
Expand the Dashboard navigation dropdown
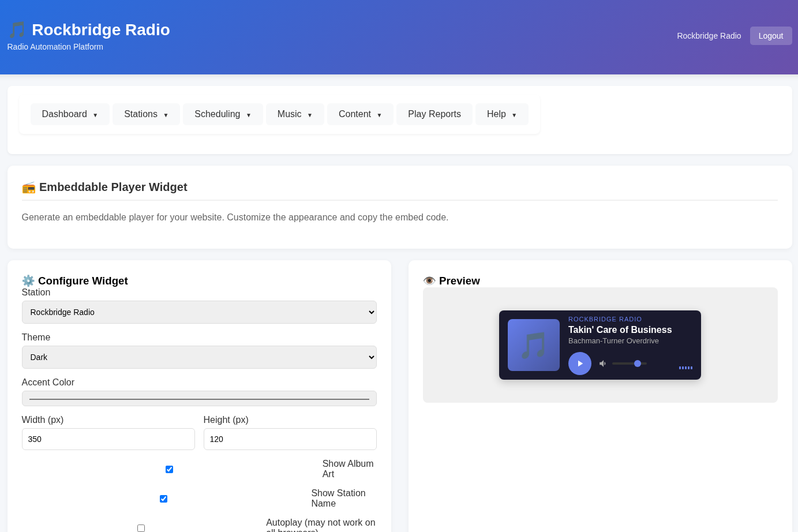click(70, 114)
